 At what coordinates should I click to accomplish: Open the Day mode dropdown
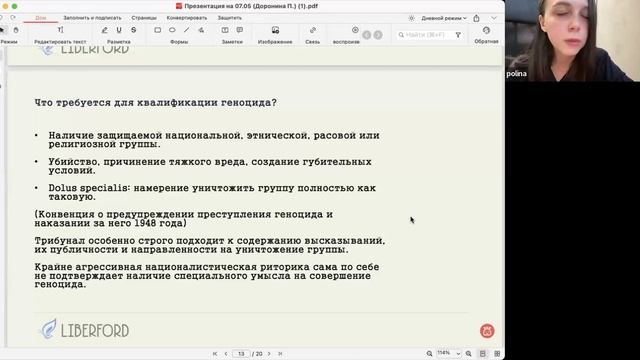pyautogui.click(x=444, y=18)
